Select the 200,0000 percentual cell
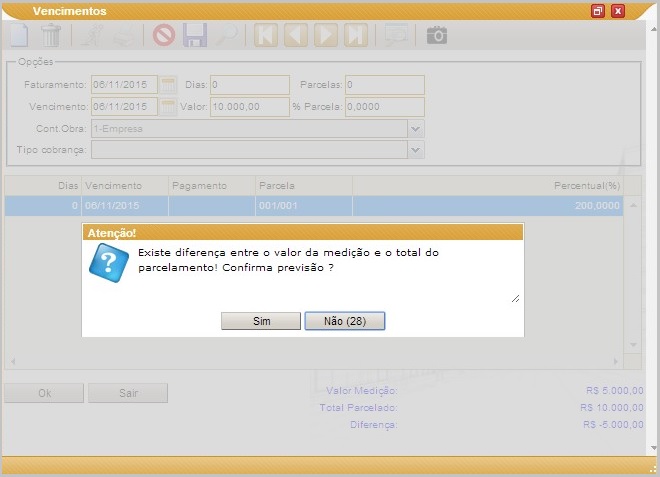660x477 pixels. pyautogui.click(x=487, y=206)
